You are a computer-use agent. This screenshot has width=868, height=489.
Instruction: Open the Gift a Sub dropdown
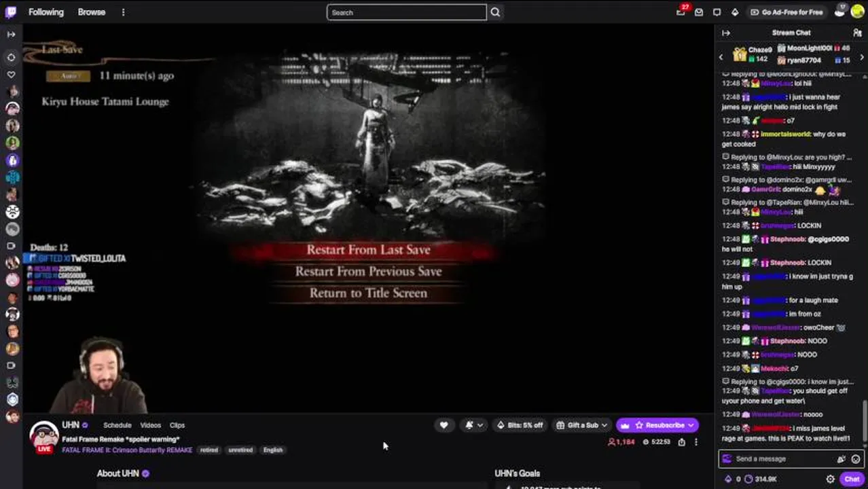click(581, 425)
